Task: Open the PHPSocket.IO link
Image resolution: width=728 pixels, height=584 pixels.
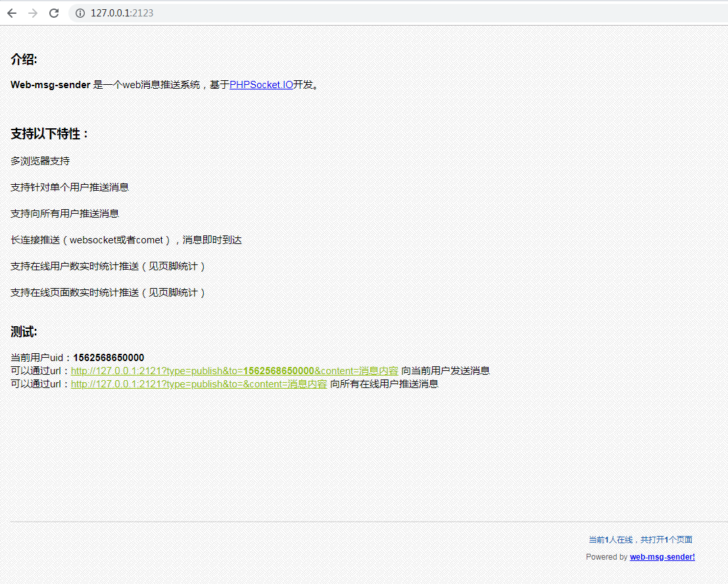Action: 261,84
